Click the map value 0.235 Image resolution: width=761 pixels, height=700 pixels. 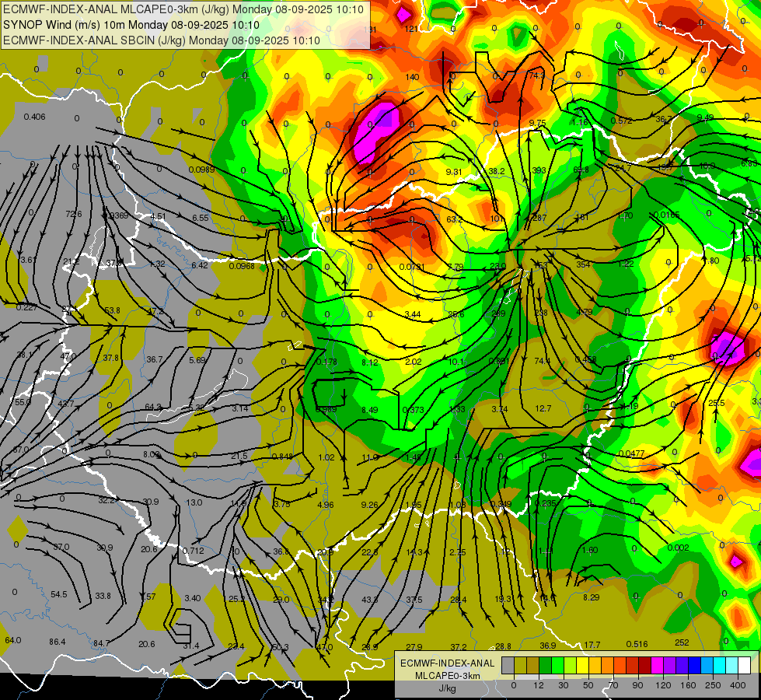pos(545,502)
